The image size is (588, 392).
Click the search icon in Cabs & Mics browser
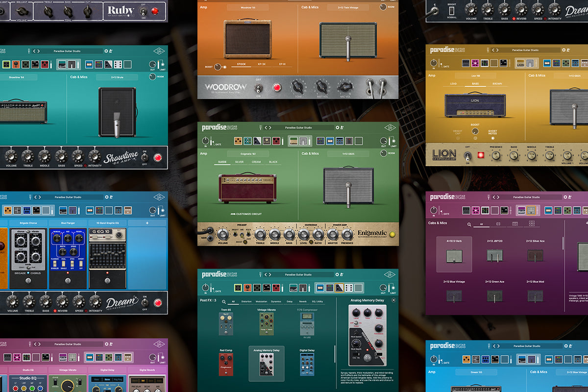click(469, 224)
